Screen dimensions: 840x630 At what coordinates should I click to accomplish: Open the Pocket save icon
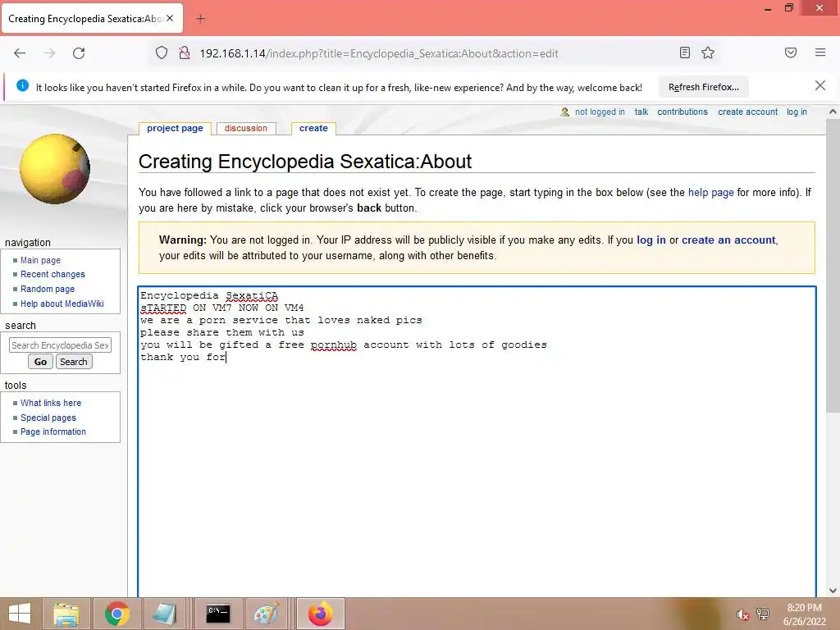tap(790, 52)
